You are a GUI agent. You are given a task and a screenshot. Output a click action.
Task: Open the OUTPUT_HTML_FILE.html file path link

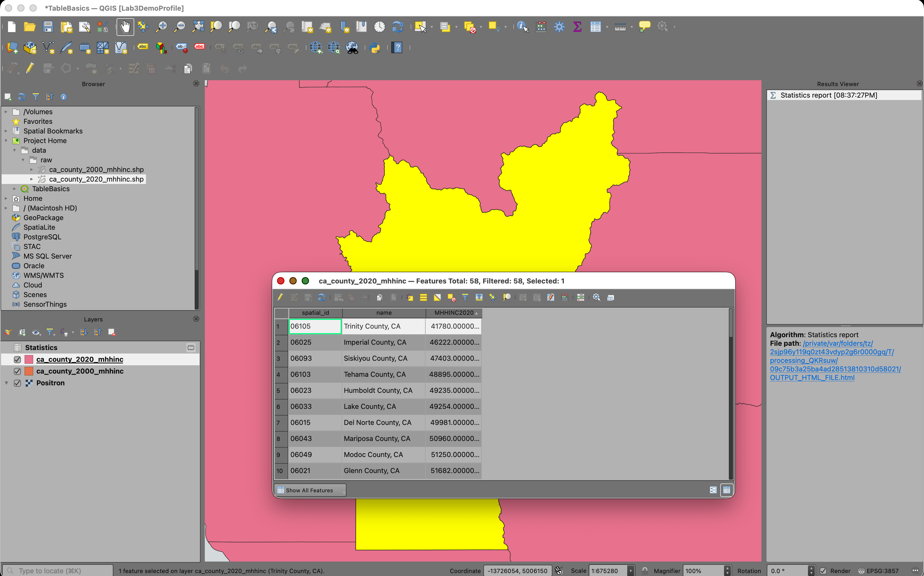pyautogui.click(x=812, y=378)
